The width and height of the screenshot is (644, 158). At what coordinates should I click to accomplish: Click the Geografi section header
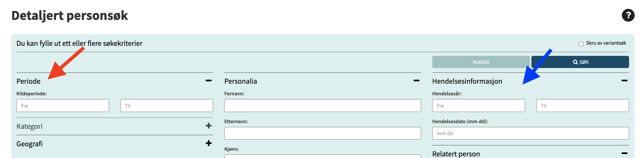tap(30, 144)
